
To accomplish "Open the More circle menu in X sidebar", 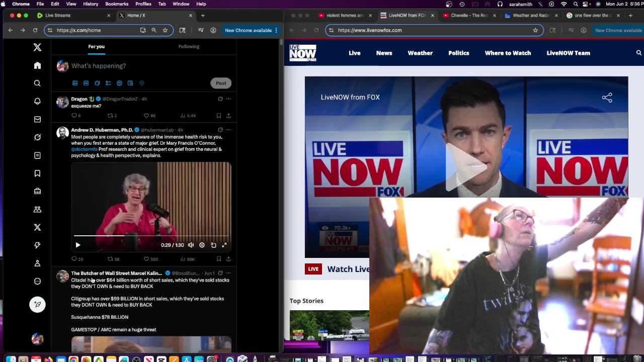I will [37, 282].
